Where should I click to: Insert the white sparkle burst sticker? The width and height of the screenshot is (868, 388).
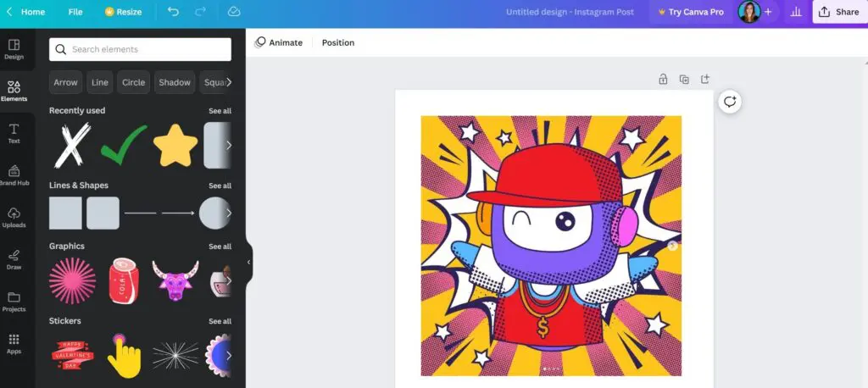[x=175, y=355]
